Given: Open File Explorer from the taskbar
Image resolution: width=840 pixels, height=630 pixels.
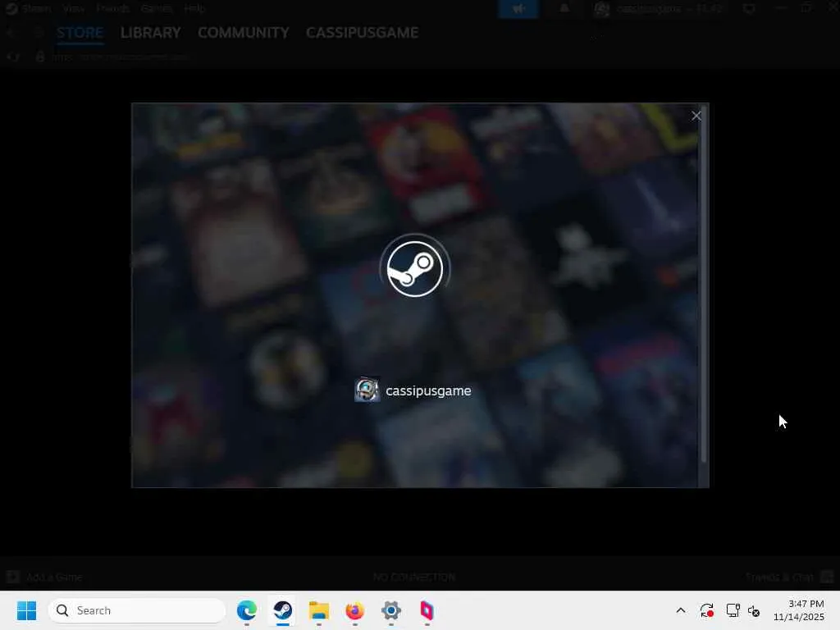Looking at the screenshot, I should pyautogui.click(x=319, y=610).
